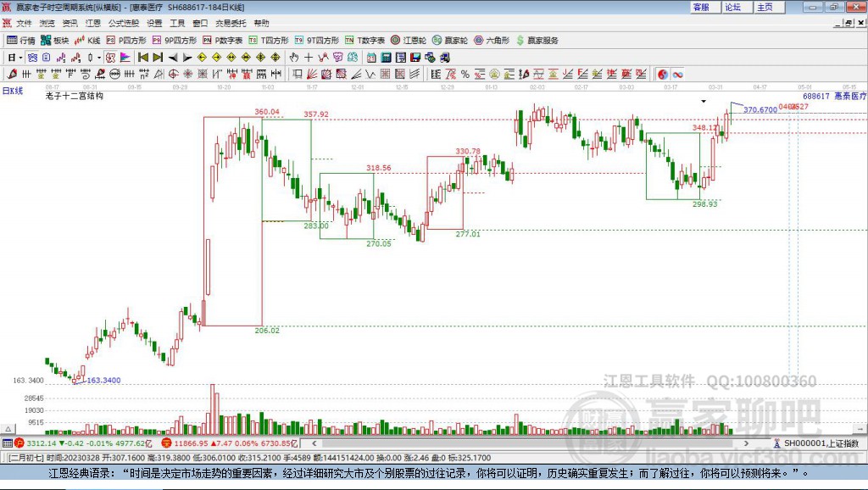This screenshot has height=490, width=868.
Task: Open the 9T四方形 tool
Action: click(317, 41)
